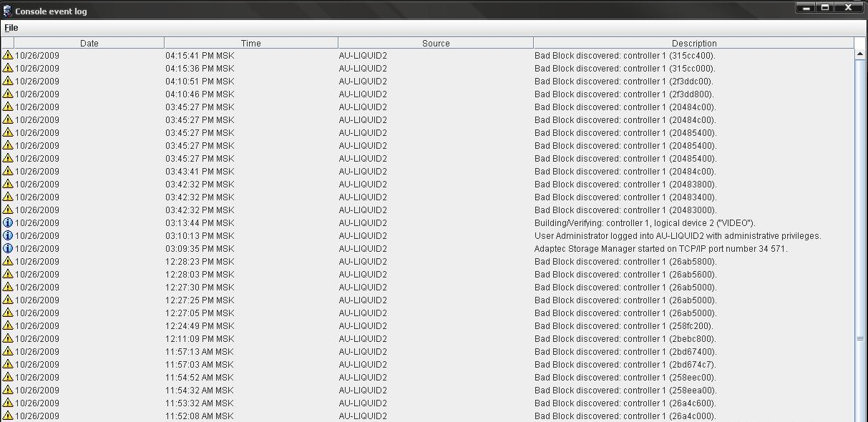Open the File menu
The image size is (868, 422).
tap(11, 28)
